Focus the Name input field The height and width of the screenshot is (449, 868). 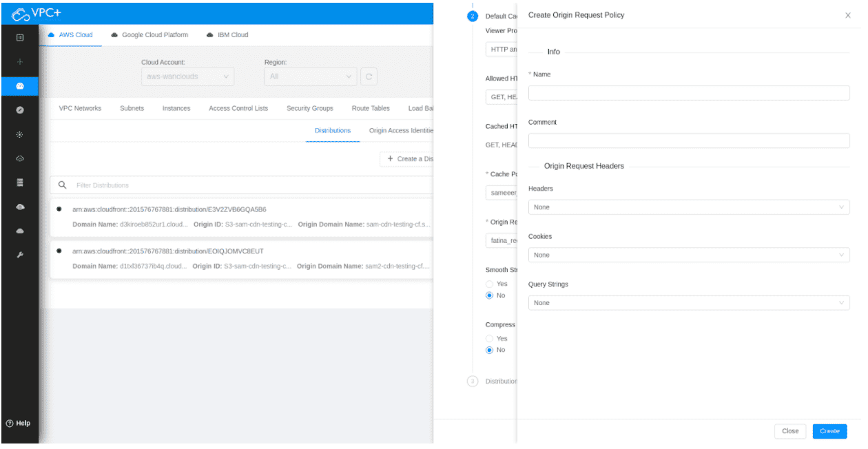(689, 93)
